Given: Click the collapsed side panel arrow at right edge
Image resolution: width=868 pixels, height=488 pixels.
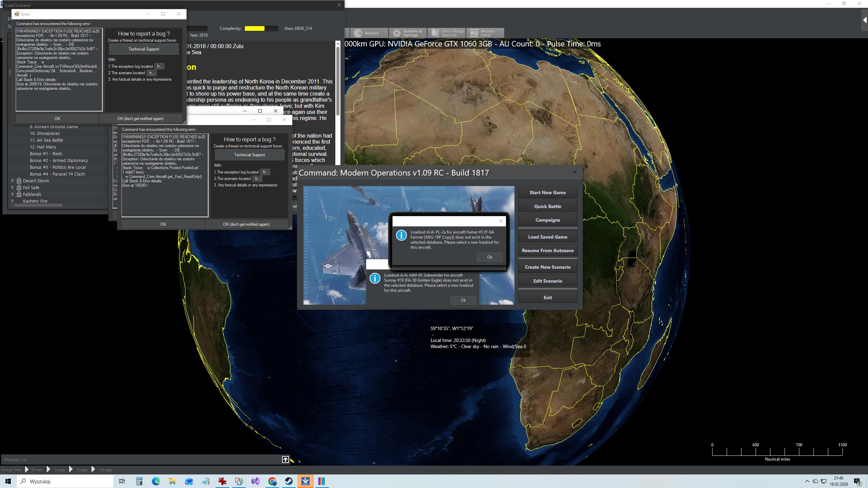Looking at the screenshot, I should point(865,20).
